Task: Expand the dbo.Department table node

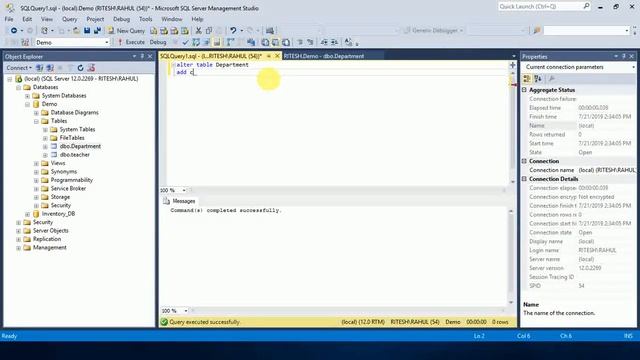Action: tap(45, 147)
